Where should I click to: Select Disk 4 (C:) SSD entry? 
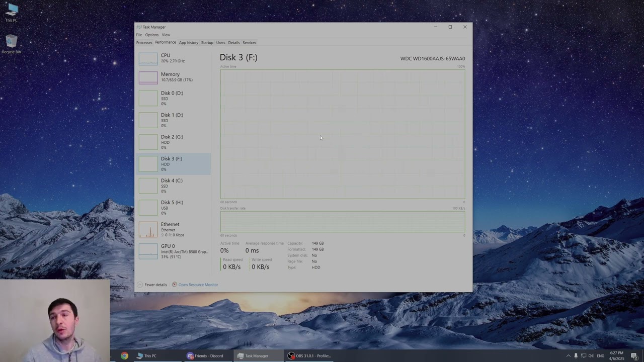(174, 186)
